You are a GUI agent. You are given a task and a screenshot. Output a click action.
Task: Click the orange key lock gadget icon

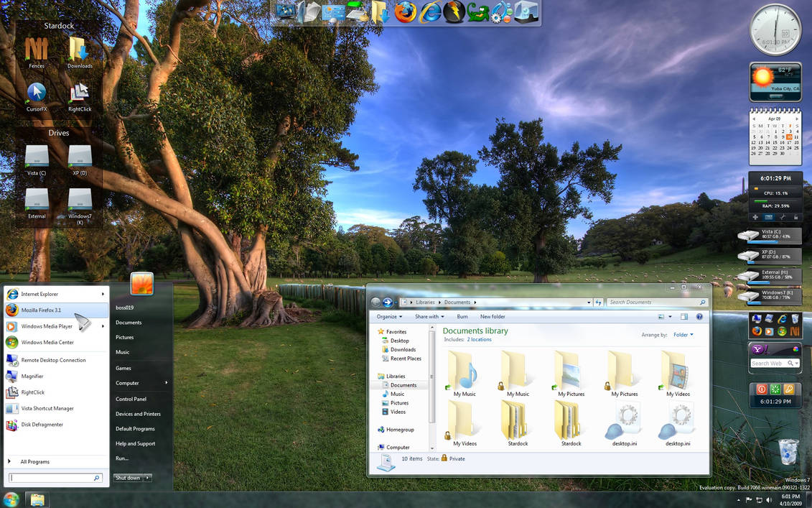coord(789,389)
